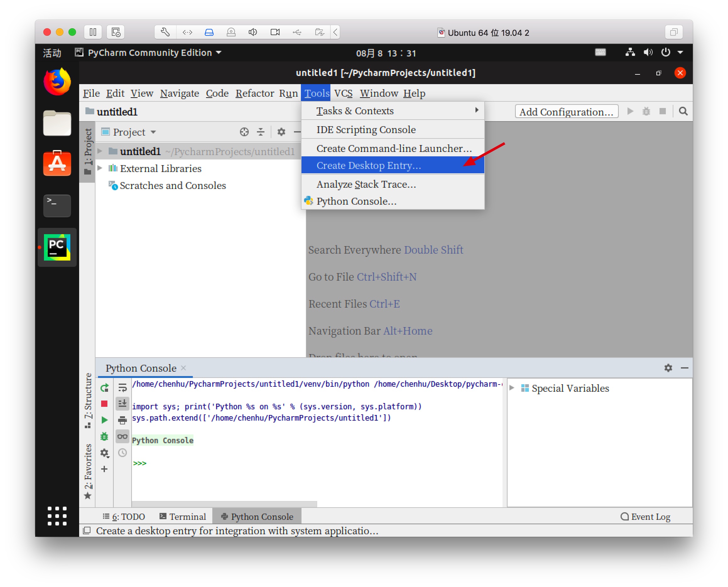Open the VCS menu
Screen dimensions: 728x587
[x=343, y=93]
